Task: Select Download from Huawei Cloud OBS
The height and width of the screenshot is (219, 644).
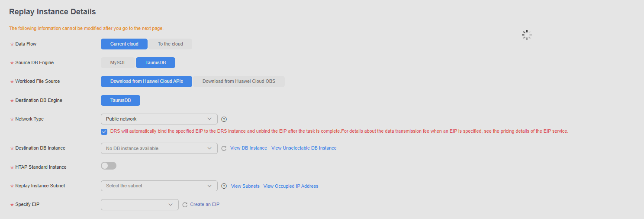Action: (239, 81)
